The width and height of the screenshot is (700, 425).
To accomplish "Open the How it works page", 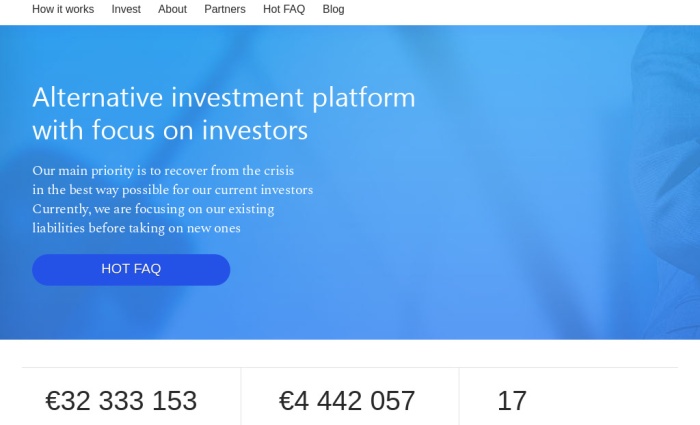I will coord(63,9).
